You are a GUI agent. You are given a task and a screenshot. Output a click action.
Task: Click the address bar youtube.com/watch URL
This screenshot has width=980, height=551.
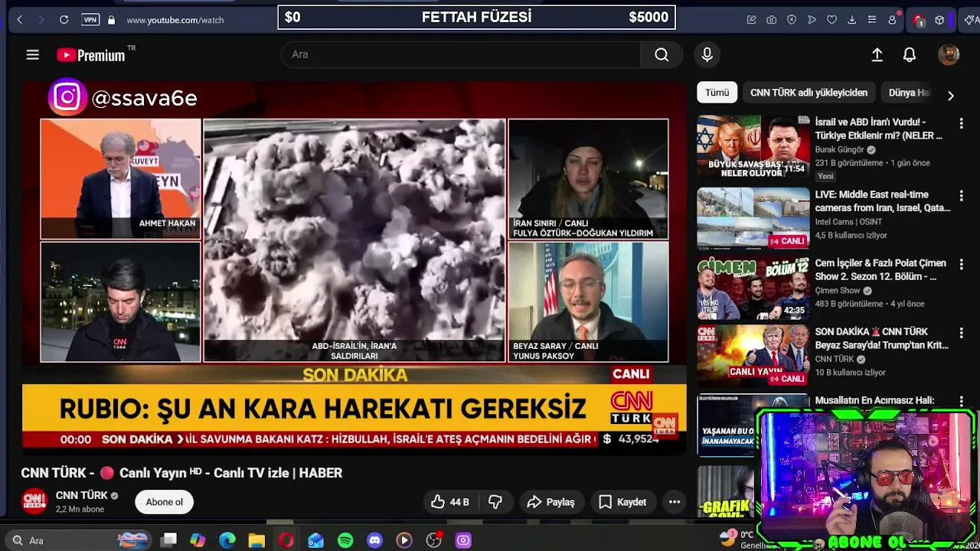(175, 20)
